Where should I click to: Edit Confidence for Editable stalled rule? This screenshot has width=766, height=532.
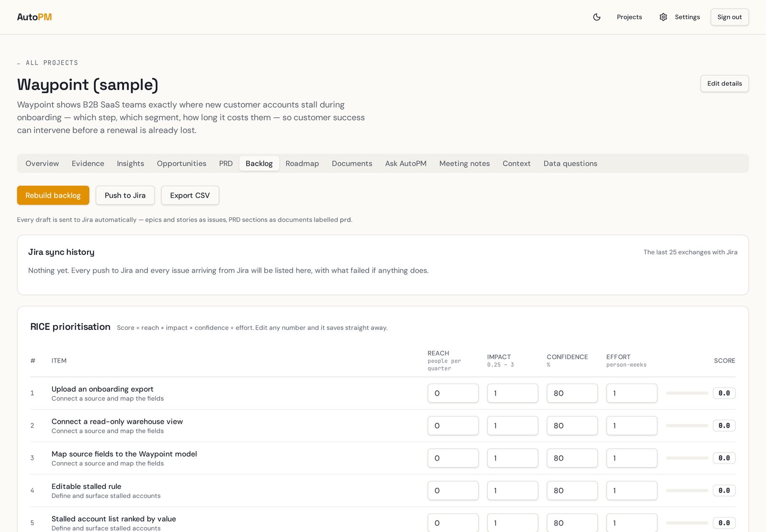pos(572,491)
